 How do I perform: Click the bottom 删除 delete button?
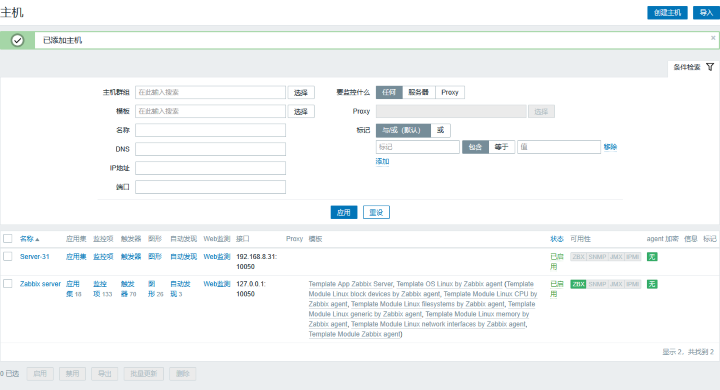[x=183, y=373]
